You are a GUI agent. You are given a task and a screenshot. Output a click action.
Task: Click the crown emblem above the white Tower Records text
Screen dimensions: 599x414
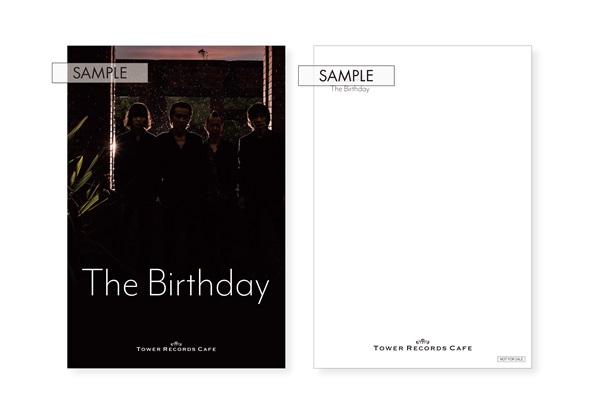pyautogui.click(x=176, y=343)
